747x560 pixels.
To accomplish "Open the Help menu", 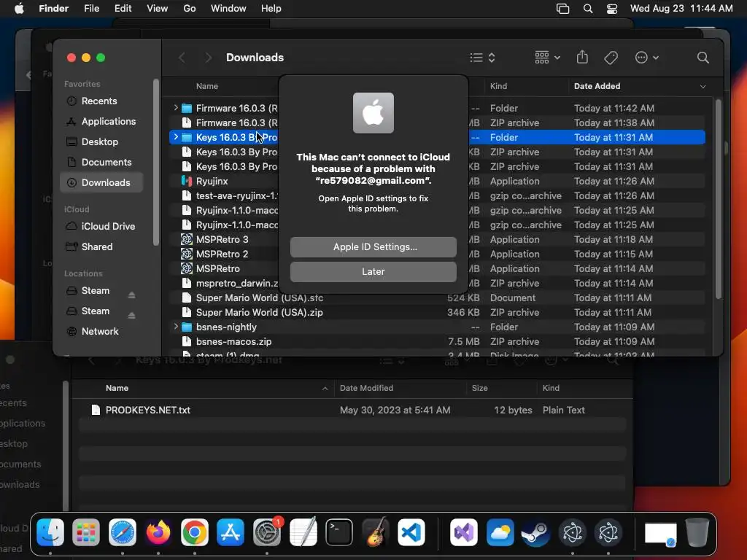I will pos(271,9).
